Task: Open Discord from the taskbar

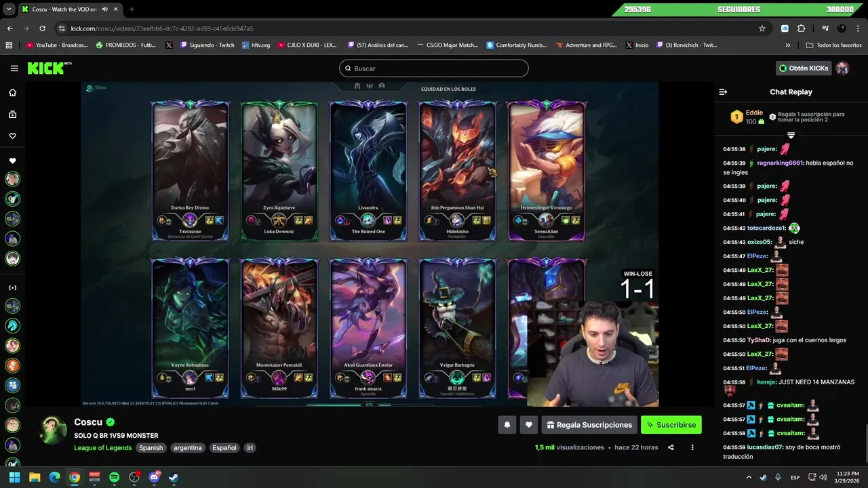Action: 154,477
